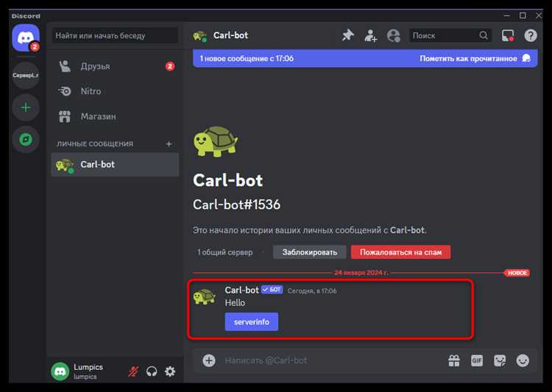Open the help question mark icon
This screenshot has height=392, width=552.
coord(531,35)
